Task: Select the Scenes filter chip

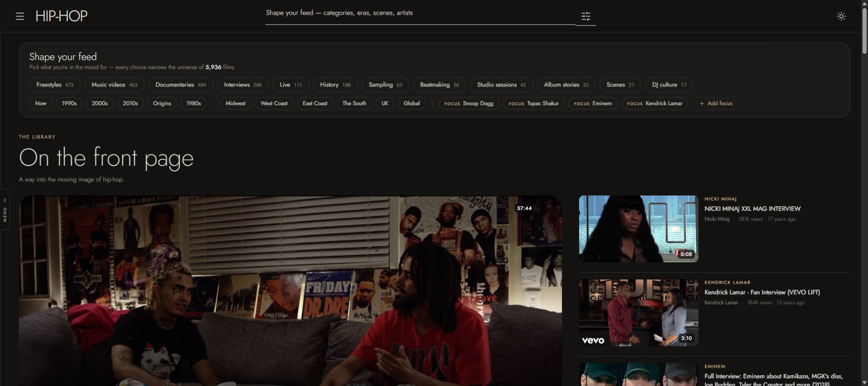Action: tap(620, 85)
